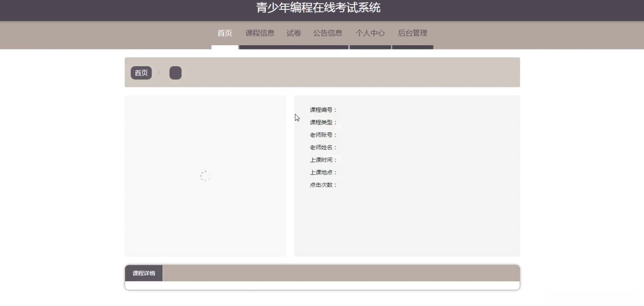Screen dimensions: 644x306
Task: Open the 课程信息 menu item
Action: point(260,33)
